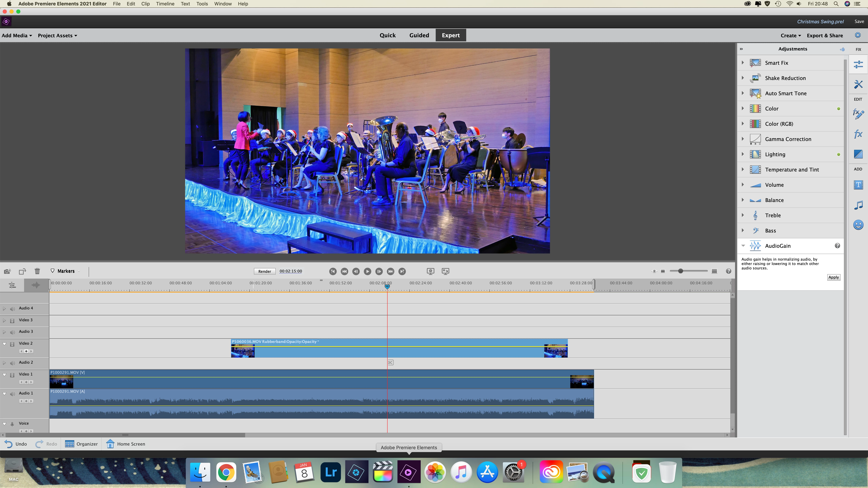This screenshot has width=868, height=488.
Task: Open the Add Media dropdown
Action: click(x=16, y=36)
